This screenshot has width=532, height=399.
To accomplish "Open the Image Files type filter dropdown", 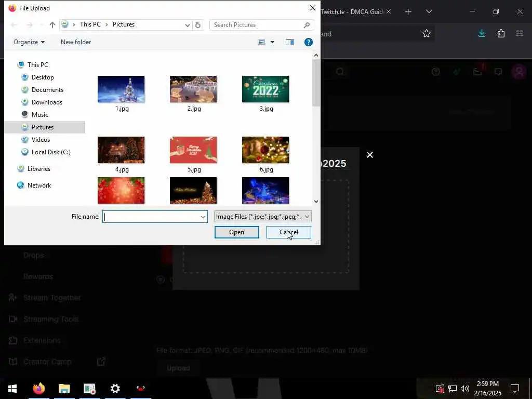I will click(x=262, y=217).
